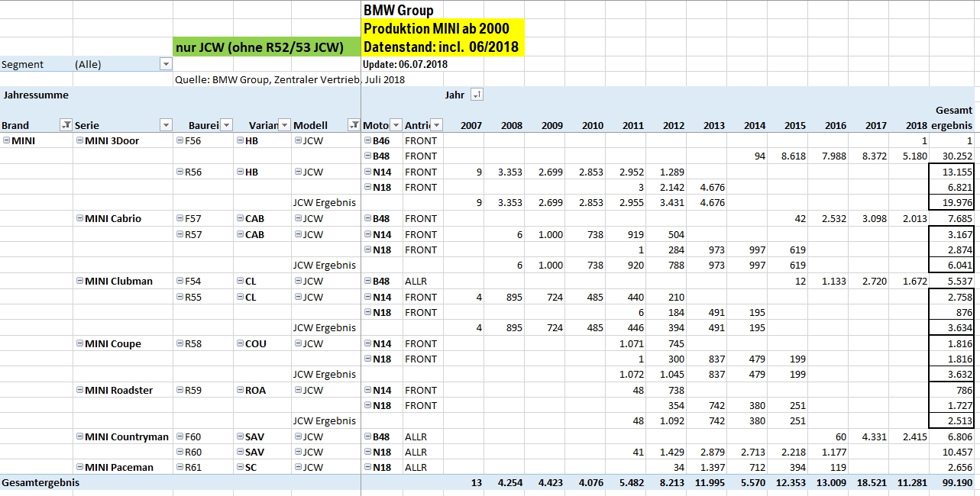Open the Baureihe column dropdown arrow

click(226, 125)
